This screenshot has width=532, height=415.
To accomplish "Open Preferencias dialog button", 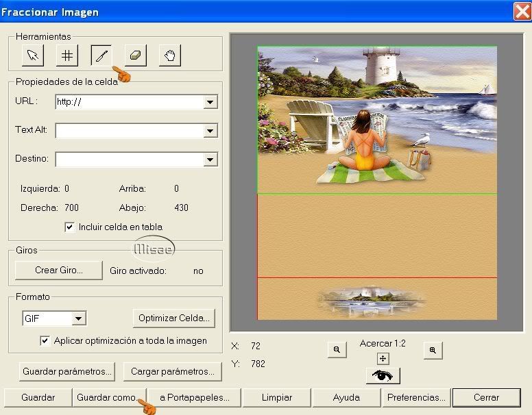I will [416, 397].
